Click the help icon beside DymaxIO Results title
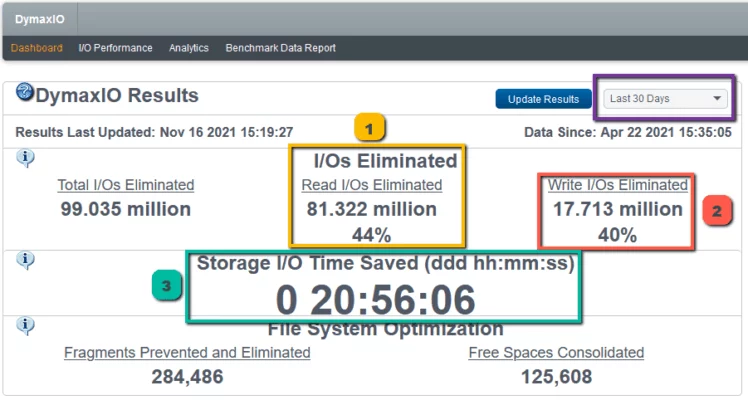 [x=26, y=93]
